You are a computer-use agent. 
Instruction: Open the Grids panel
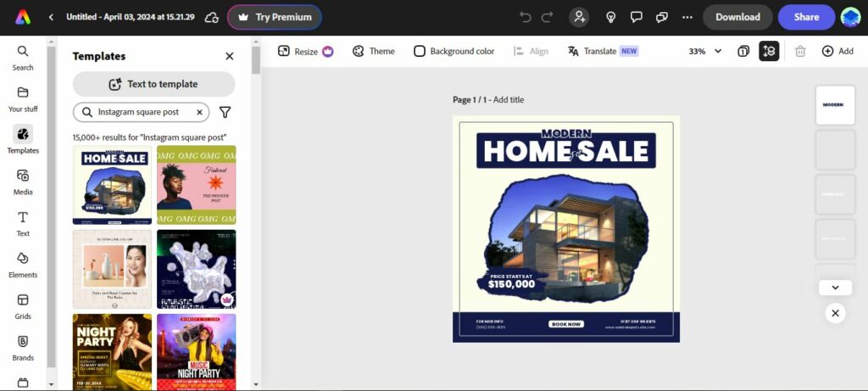(x=23, y=305)
